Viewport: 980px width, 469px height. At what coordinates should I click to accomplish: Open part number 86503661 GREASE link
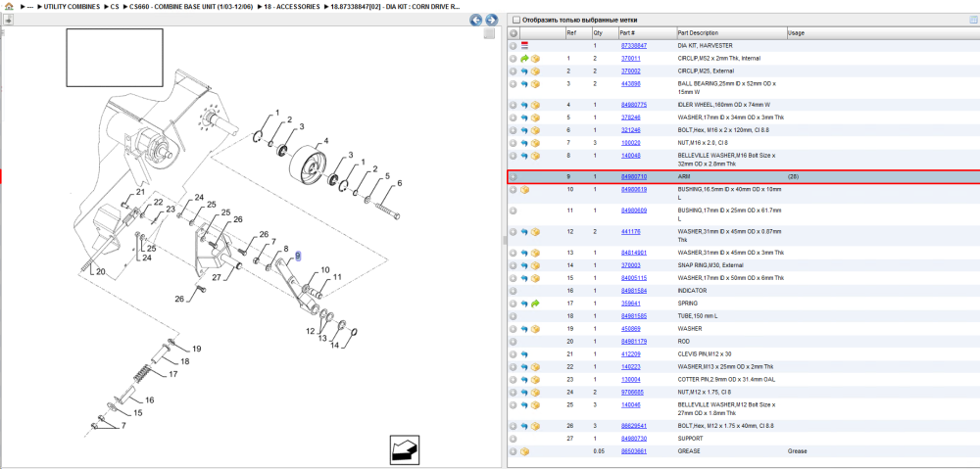tap(634, 451)
